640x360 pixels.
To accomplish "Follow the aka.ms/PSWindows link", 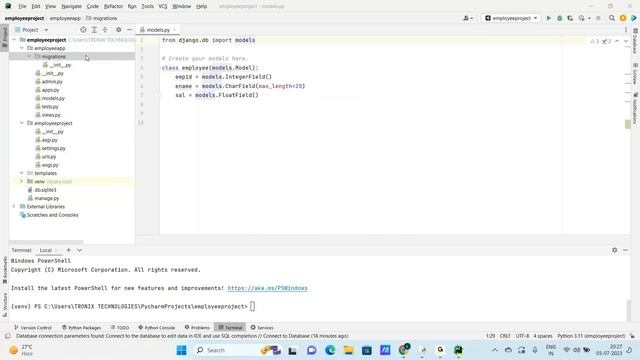I will click(x=267, y=288).
